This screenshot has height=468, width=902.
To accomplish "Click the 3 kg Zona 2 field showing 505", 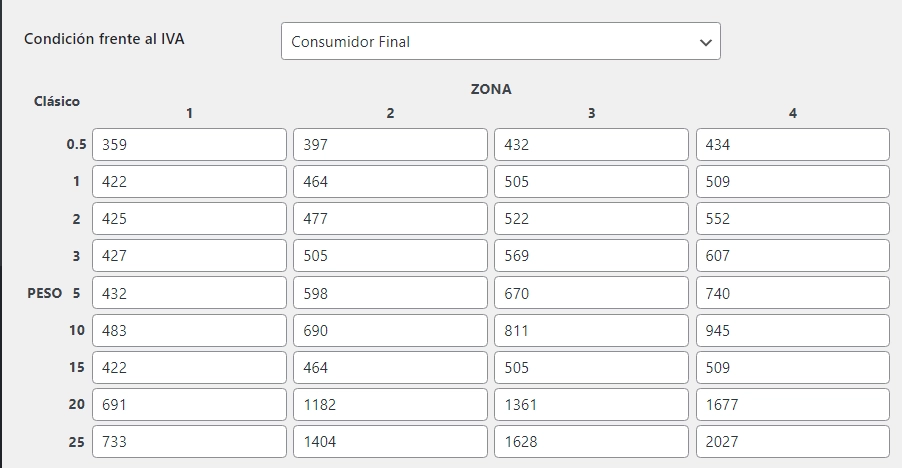I will 390,256.
